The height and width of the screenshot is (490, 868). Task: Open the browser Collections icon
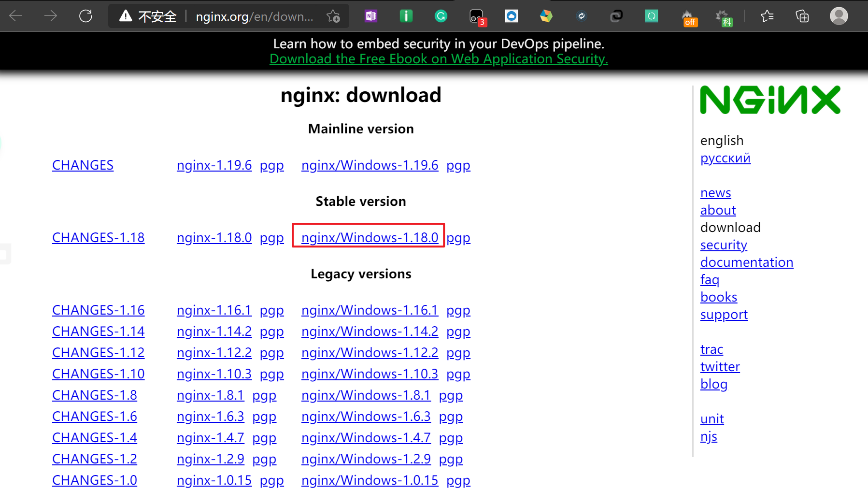coord(802,16)
